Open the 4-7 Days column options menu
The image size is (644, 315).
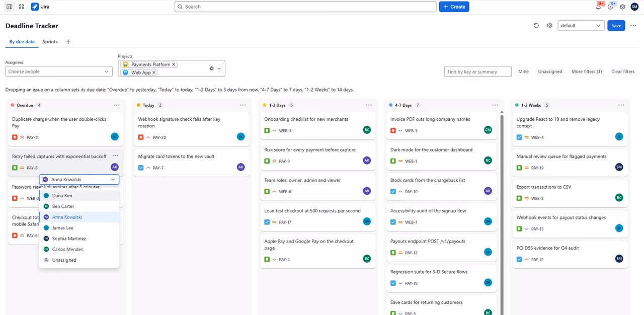495,105
